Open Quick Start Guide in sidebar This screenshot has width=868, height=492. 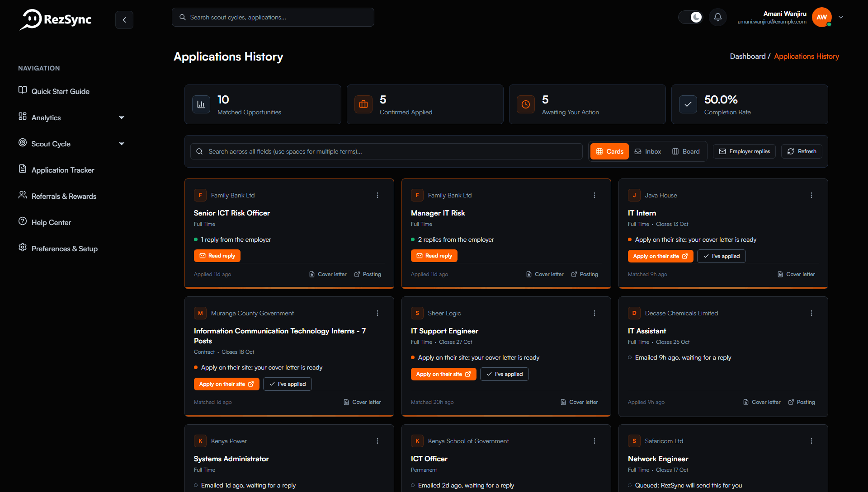point(54,91)
